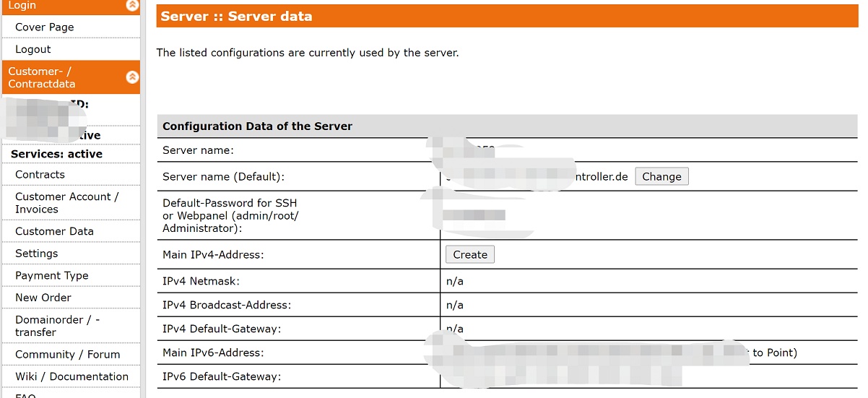
Task: Open Wiki / Documentation
Action: coord(71,376)
